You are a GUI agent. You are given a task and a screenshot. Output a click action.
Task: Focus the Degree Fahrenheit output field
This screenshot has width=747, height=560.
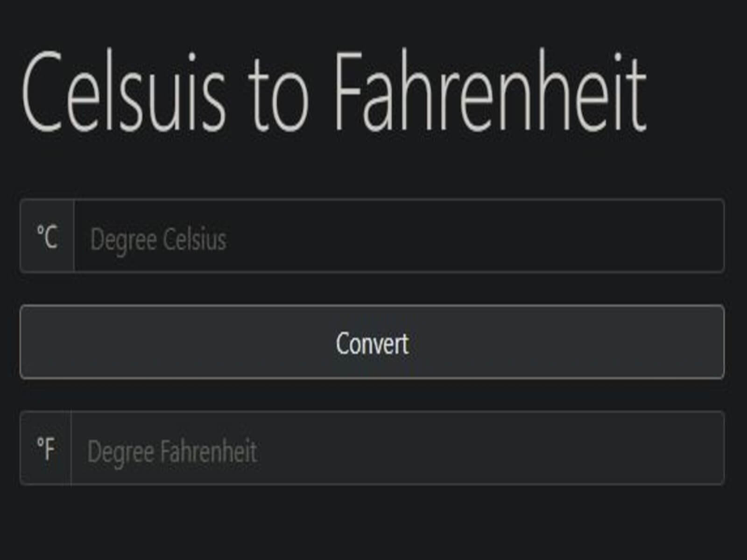point(397,448)
